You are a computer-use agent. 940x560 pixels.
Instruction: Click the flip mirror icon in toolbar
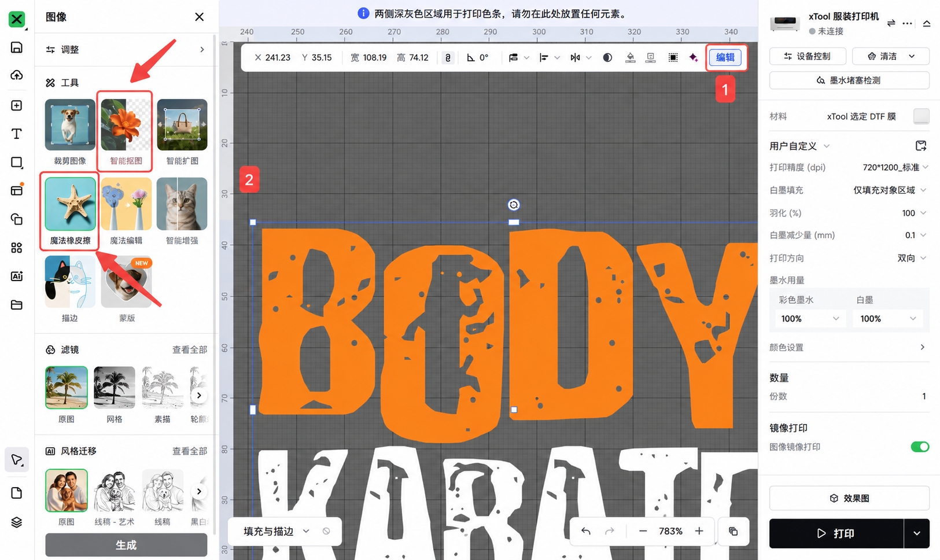tap(575, 58)
